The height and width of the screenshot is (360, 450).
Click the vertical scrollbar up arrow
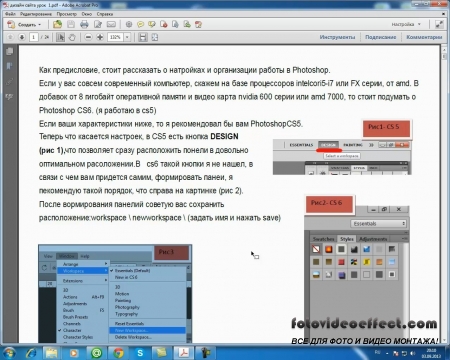[444, 49]
